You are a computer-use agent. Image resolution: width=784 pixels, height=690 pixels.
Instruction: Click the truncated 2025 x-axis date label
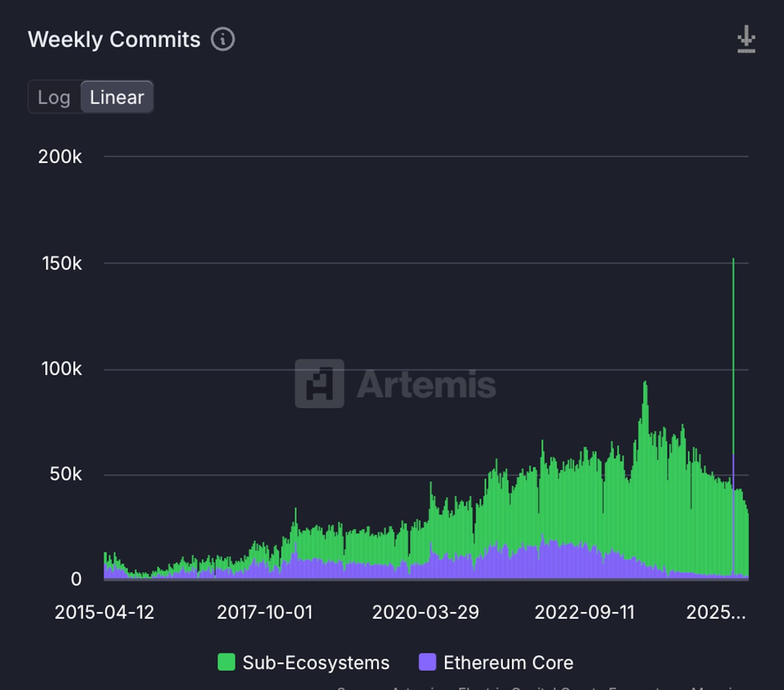pos(715,612)
